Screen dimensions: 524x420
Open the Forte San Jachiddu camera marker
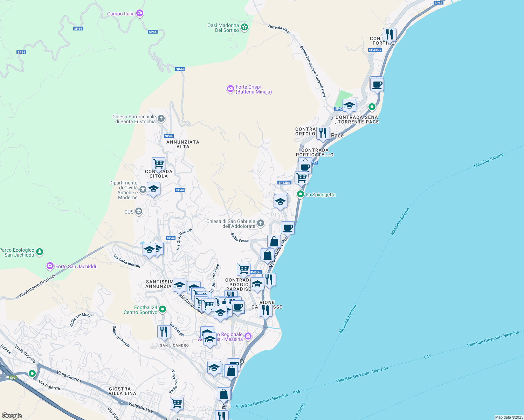tap(50, 266)
